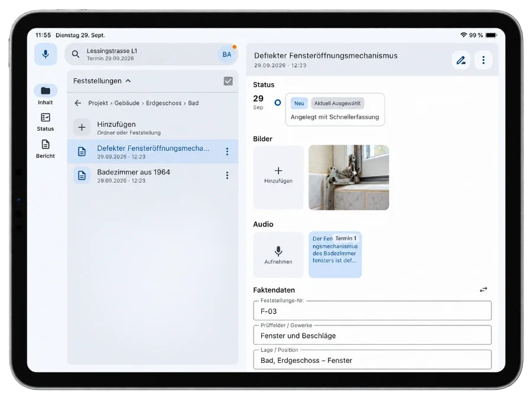Open the window hinge photo thumbnail
Viewport: 532px width, 399px height.
349,177
